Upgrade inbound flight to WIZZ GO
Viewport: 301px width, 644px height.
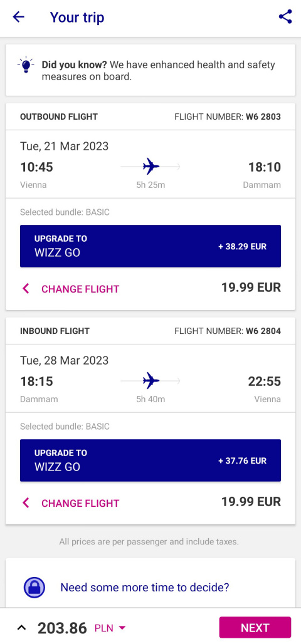click(x=150, y=460)
